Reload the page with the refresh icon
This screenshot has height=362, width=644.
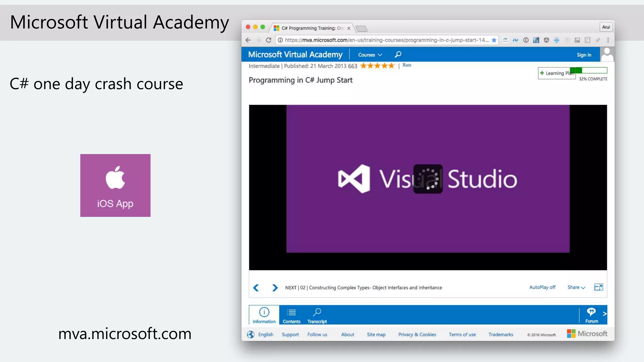269,40
